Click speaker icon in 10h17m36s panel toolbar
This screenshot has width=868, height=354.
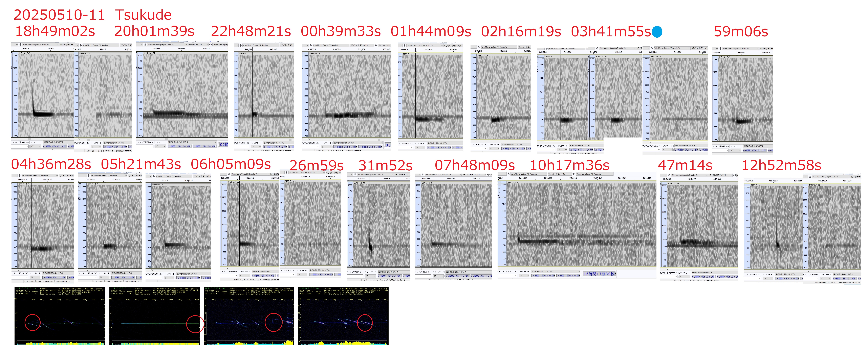click(574, 174)
